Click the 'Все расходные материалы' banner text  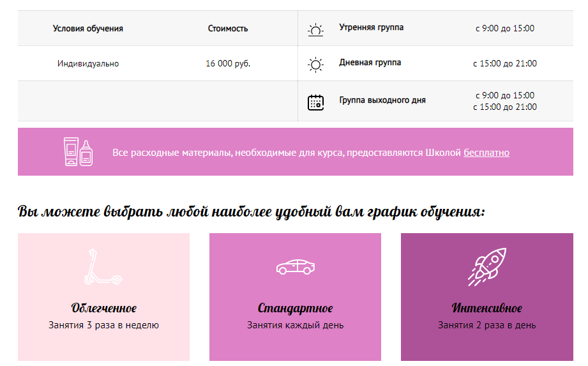tap(311, 153)
